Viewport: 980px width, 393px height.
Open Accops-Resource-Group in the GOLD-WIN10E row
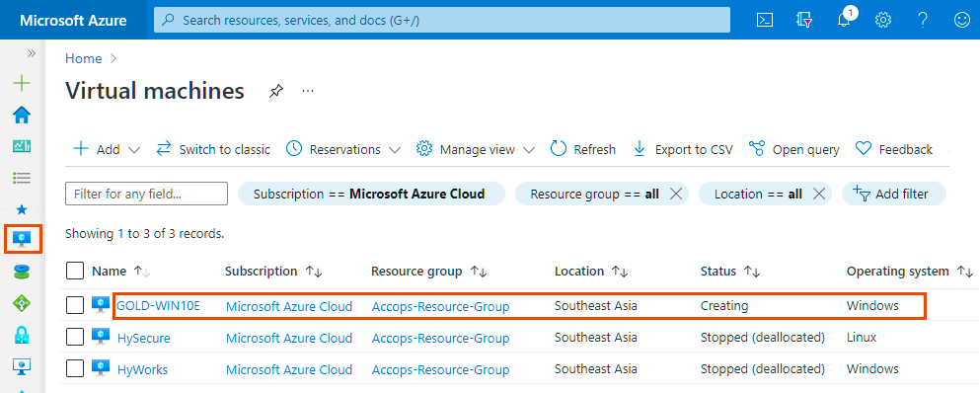[440, 306]
